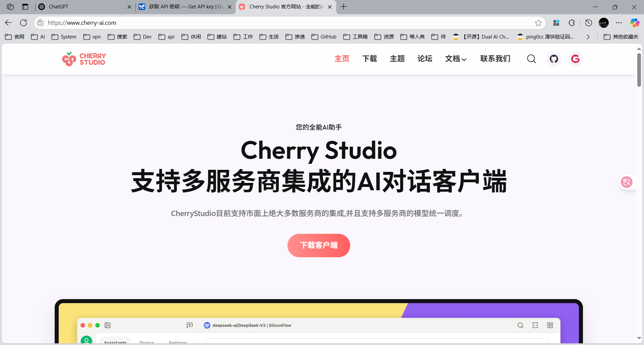
Task: Click the green dot in app preview
Action: tap(98, 325)
